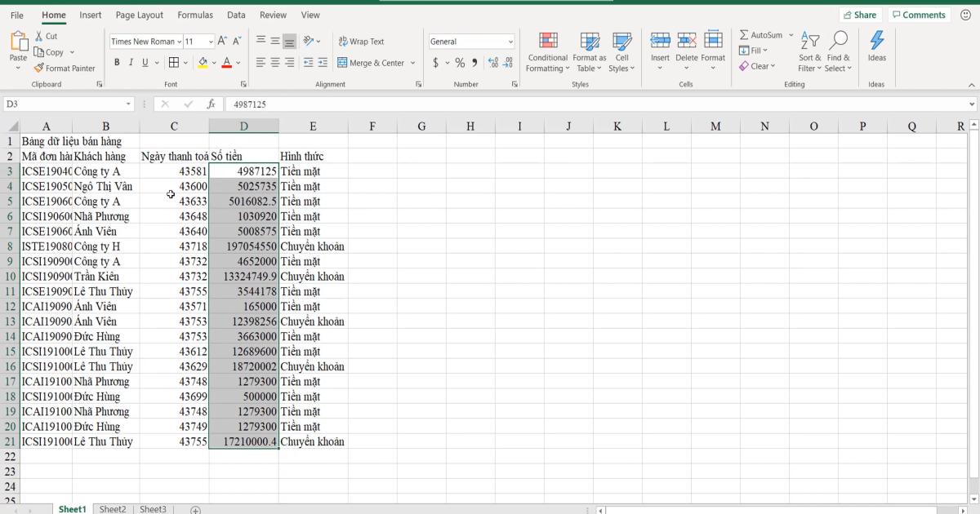Viewport: 980px width, 514px height.
Task: Select the Format Painter tool
Action: 65,68
